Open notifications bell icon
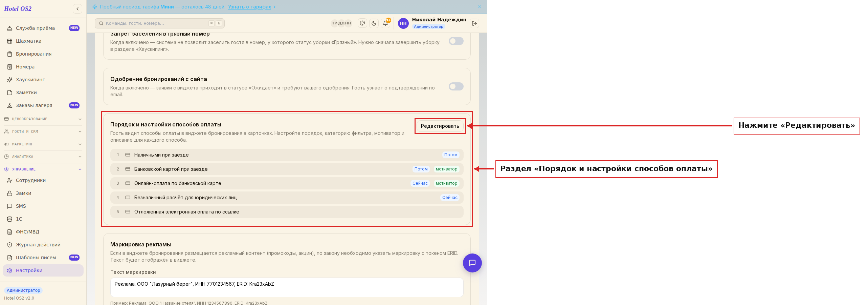 385,23
